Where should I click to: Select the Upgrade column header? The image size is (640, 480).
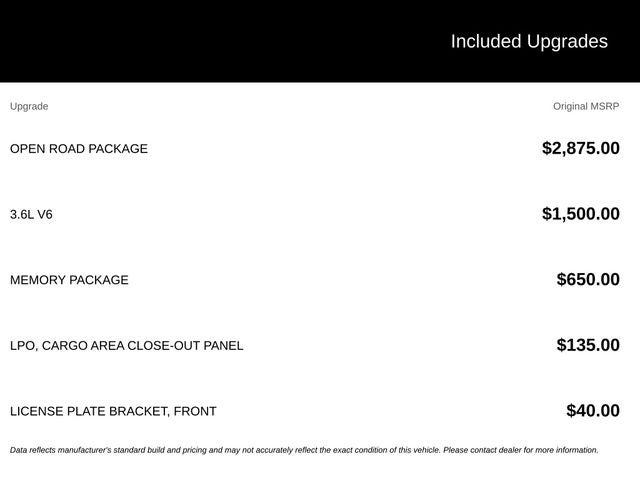coord(29,107)
